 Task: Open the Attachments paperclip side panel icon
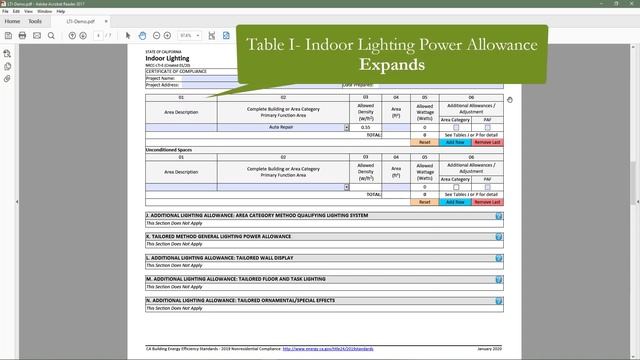click(x=7, y=79)
